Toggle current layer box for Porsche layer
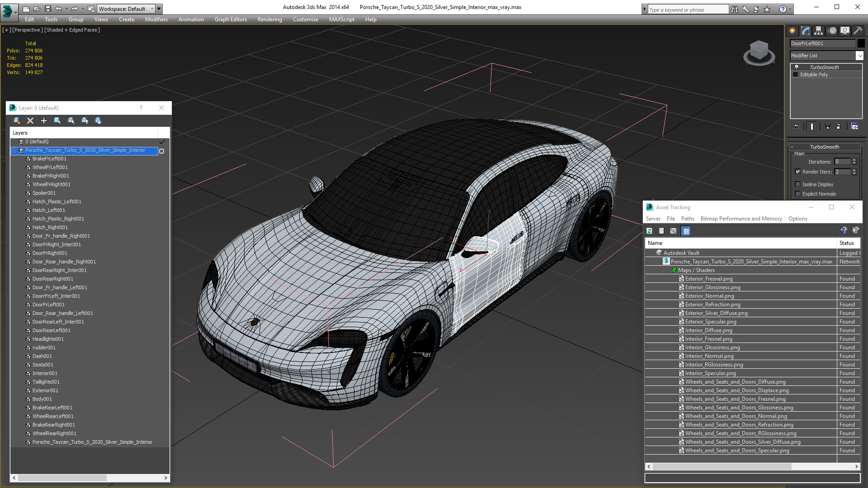The image size is (868, 488). pyautogui.click(x=162, y=151)
